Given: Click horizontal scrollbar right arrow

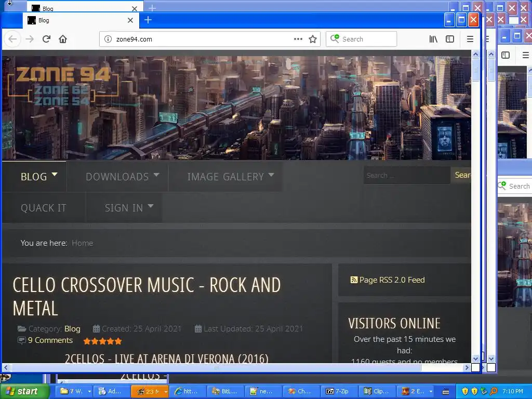Looking at the screenshot, I should tap(467, 367).
